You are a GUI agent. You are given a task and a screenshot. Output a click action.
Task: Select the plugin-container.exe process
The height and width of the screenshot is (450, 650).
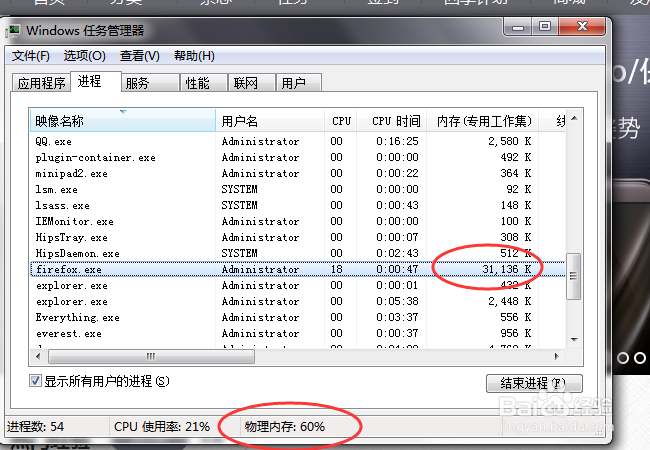pyautogui.click(x=298, y=157)
